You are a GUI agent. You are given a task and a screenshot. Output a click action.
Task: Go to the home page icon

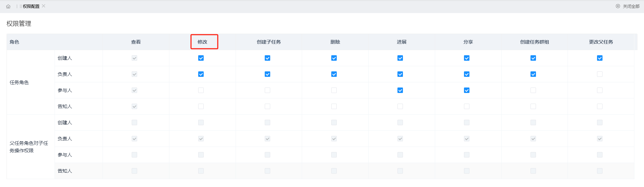point(8,7)
